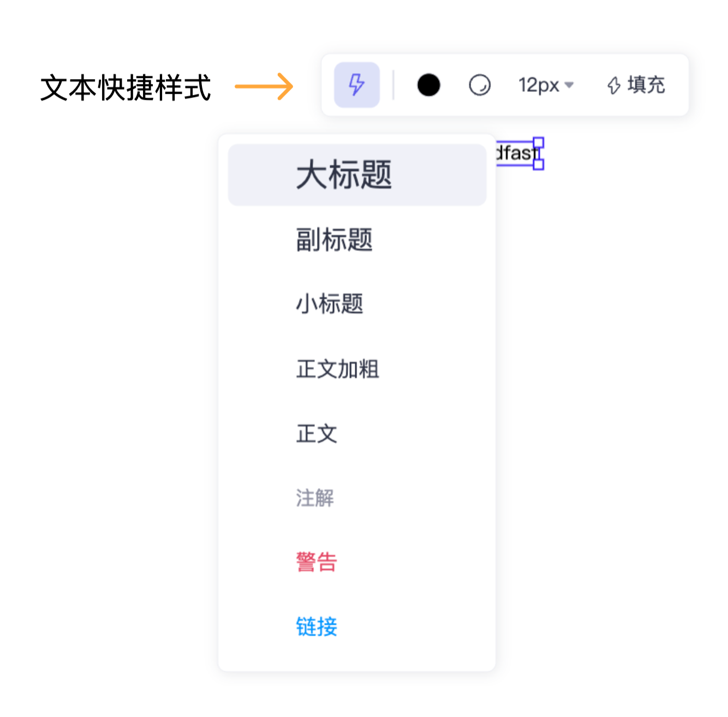This screenshot has height=717, width=728.
Task: Click the outlined circle icon beside the color dot
Action: (x=480, y=85)
